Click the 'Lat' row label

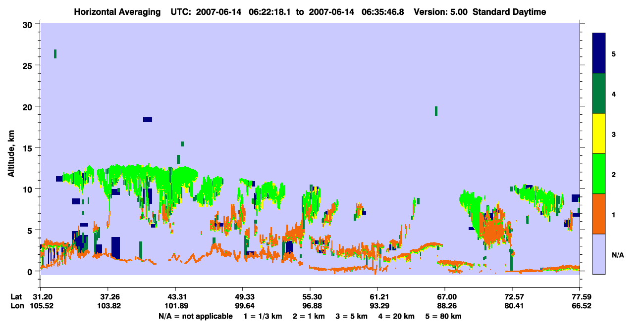click(16, 296)
